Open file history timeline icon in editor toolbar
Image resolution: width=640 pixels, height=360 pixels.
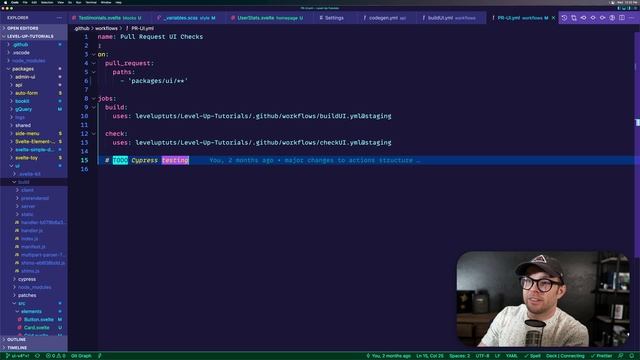pyautogui.click(x=564, y=18)
